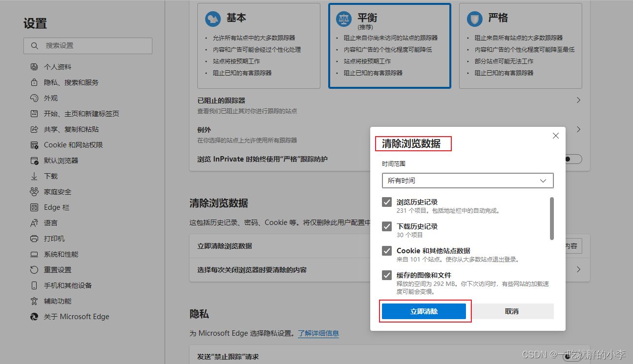Viewport: 633px width, 364px height.
Task: Click the 平衡 scales icon
Action: [x=344, y=20]
